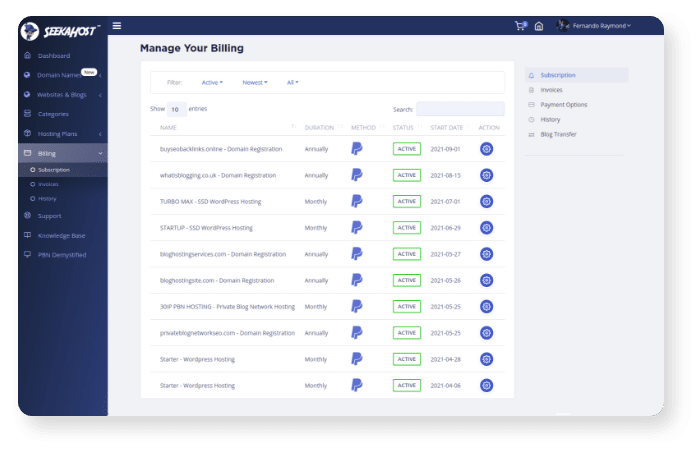
Task: Click 'whatisblogging.co.uk - Domain Registration' text
Action: (218, 175)
